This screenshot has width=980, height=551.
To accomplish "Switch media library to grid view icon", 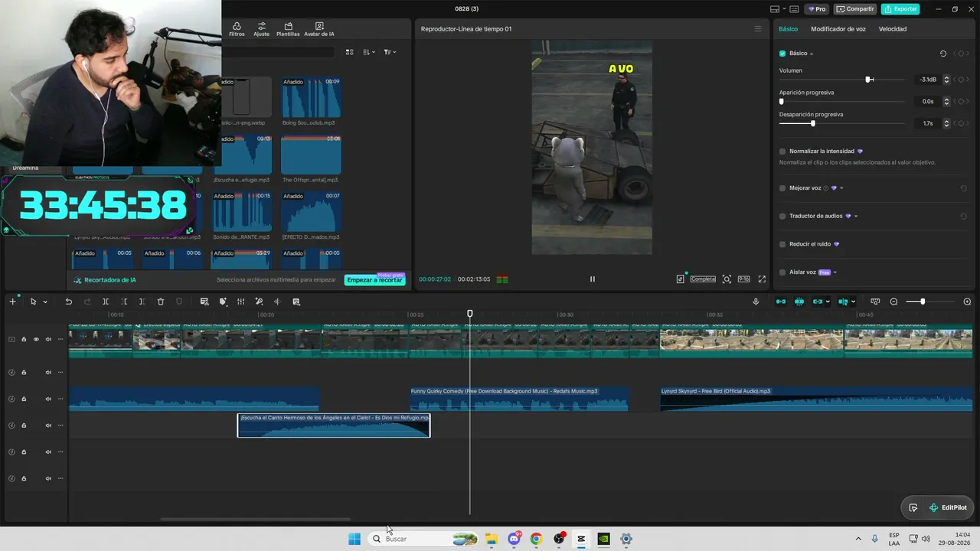I will pyautogui.click(x=349, y=52).
